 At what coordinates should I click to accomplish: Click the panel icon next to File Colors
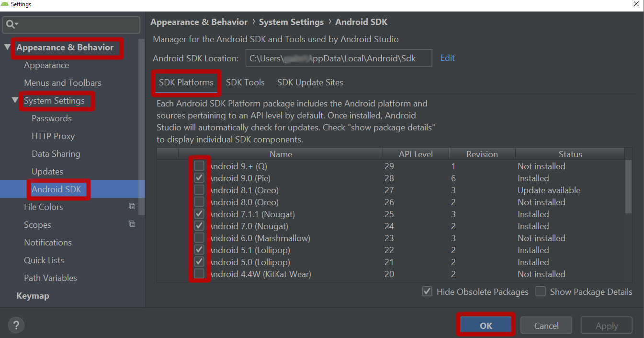[132, 206]
